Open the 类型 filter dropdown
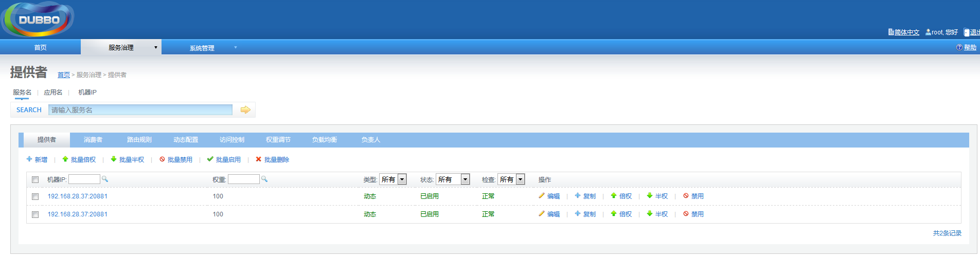The height and width of the screenshot is (257, 980). pos(393,179)
